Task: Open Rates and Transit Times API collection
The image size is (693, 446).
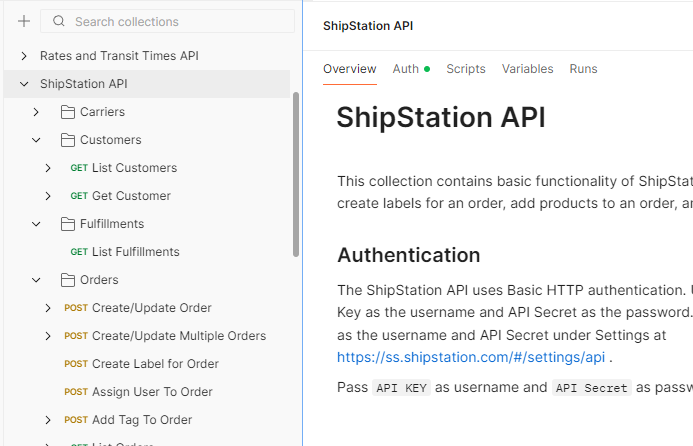Action: coord(119,56)
